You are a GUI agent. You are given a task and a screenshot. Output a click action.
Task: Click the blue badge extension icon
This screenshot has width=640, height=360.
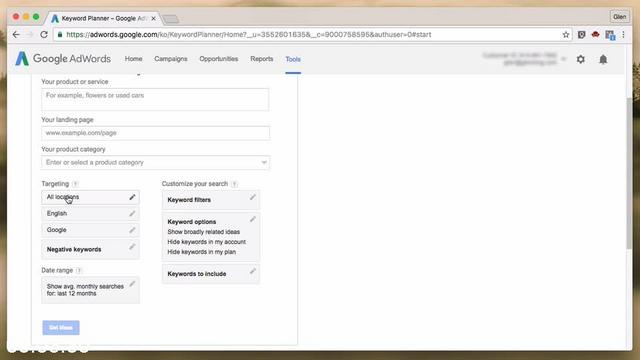610,35
